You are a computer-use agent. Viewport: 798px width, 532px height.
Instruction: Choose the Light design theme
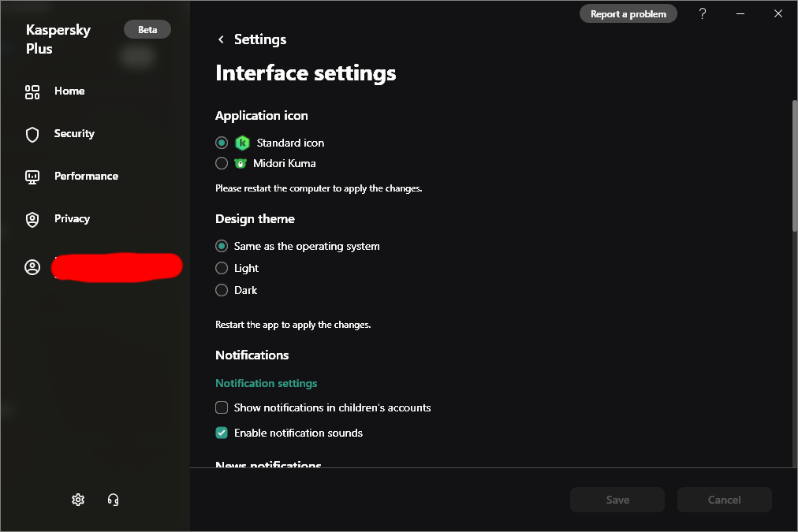[222, 268]
